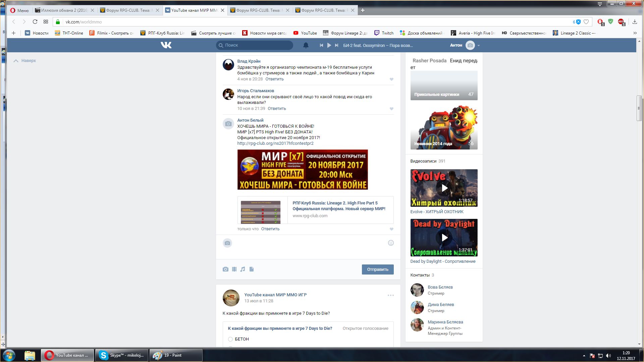Open the МИР x7 banner image

tap(303, 170)
